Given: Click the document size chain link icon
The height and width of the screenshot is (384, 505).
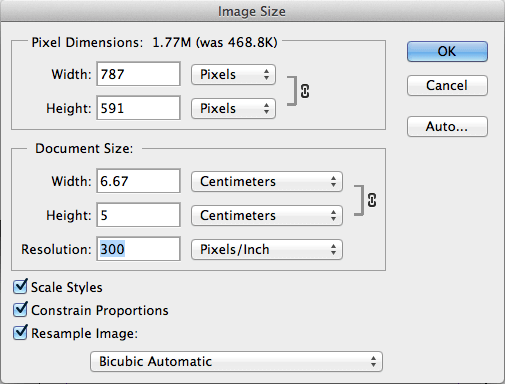Looking at the screenshot, I should tap(372, 200).
